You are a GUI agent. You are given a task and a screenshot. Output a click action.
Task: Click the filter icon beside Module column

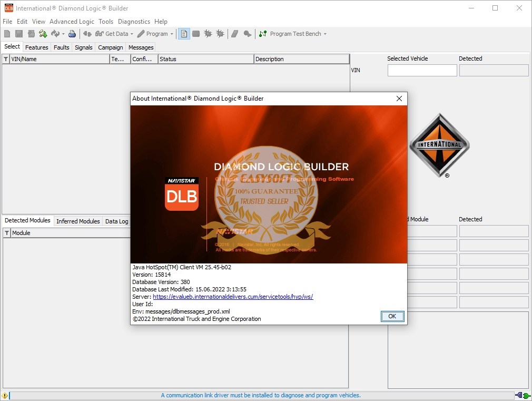7,233
